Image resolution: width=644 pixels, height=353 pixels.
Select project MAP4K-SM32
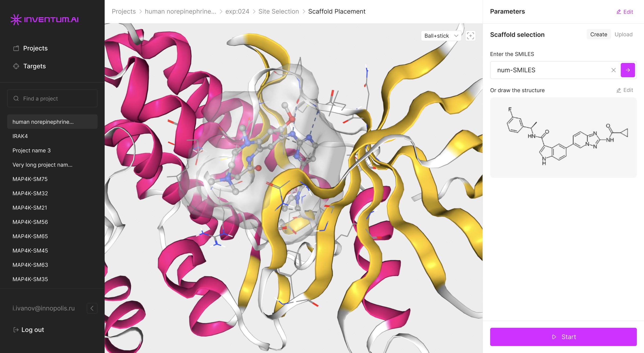click(52, 193)
